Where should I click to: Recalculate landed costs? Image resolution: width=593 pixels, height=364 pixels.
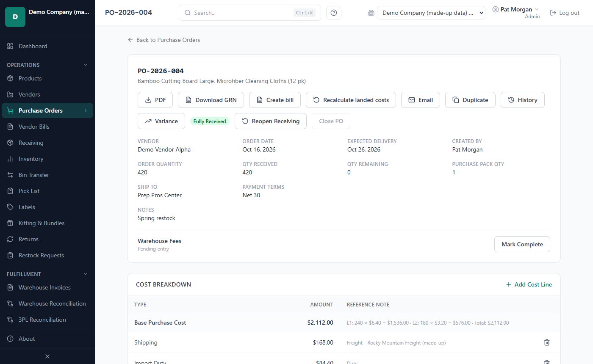[351, 100]
